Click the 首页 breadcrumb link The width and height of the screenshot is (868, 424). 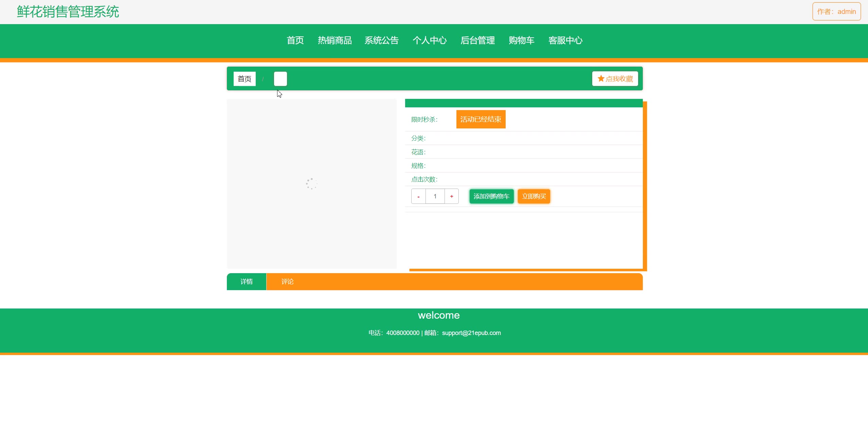point(245,79)
